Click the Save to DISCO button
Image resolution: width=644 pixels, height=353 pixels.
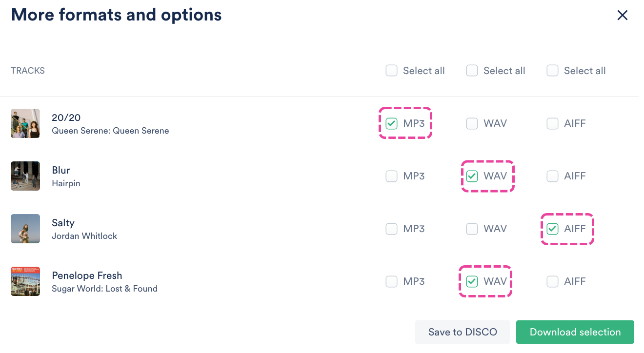click(463, 332)
